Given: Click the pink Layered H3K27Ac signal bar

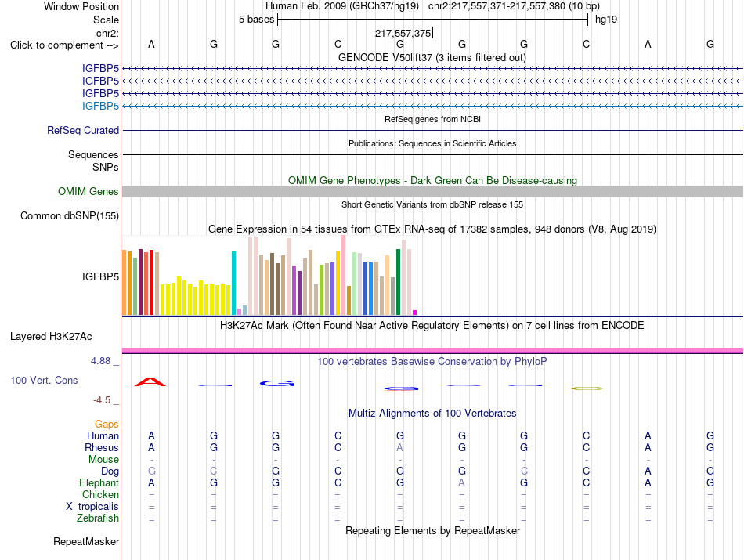Looking at the screenshot, I should tap(432, 351).
